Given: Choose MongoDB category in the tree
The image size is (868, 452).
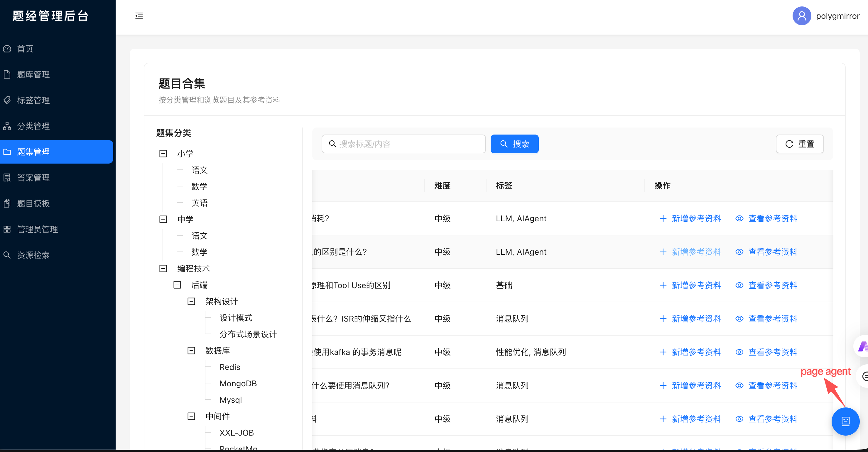Looking at the screenshot, I should 238,383.
